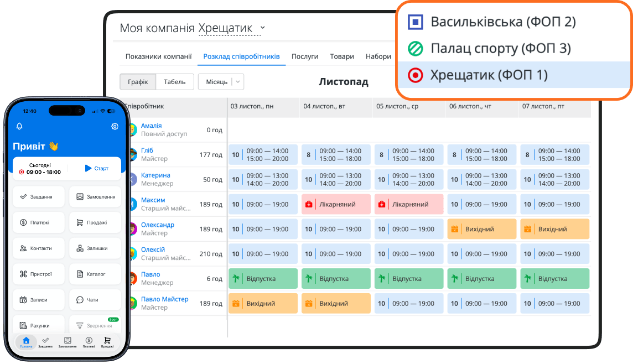
Task: Click Гліб's 177 год total hours
Action: [x=211, y=154]
